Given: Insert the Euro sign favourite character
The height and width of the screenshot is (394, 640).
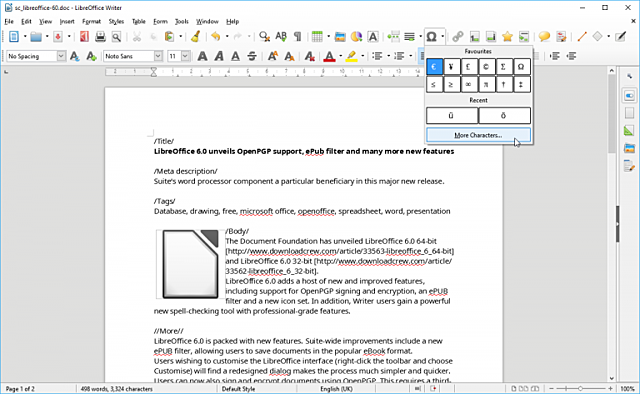Looking at the screenshot, I should tap(434, 67).
